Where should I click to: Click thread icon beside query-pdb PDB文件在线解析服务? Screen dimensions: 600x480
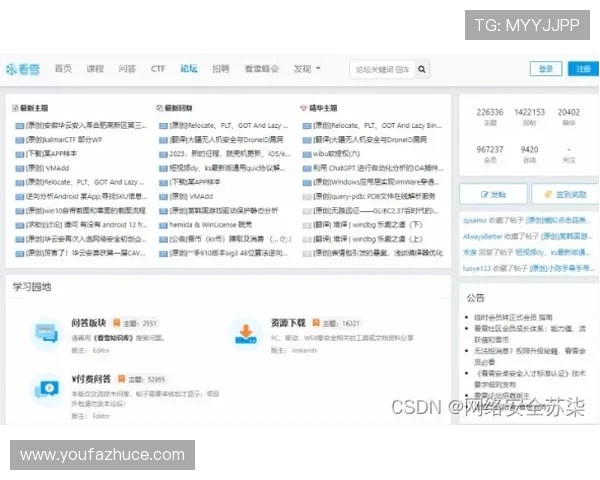tap(307, 197)
